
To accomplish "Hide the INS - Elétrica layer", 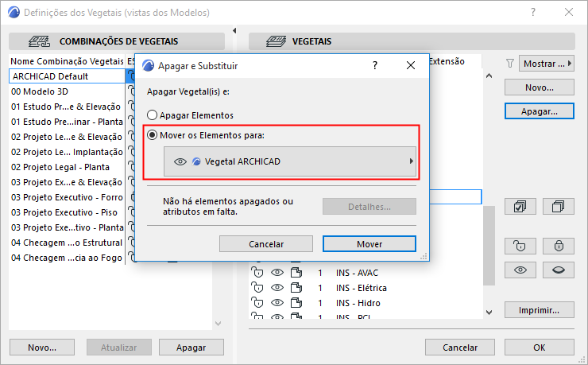I will [x=277, y=288].
